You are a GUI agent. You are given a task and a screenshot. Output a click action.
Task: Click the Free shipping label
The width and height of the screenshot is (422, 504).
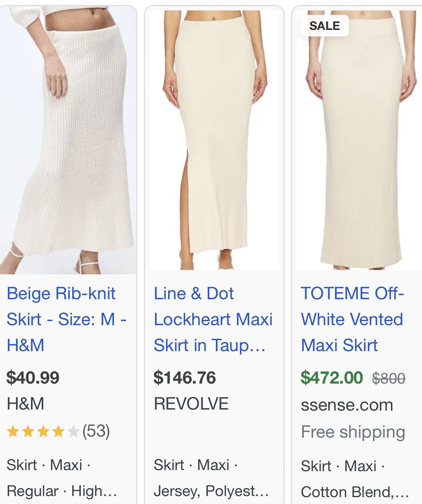[353, 432]
